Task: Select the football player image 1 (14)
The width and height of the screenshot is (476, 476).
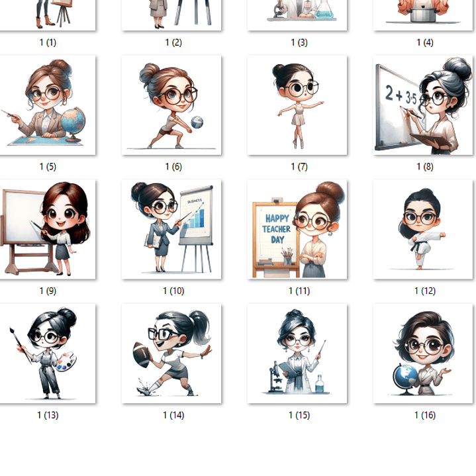Action: pos(171,354)
